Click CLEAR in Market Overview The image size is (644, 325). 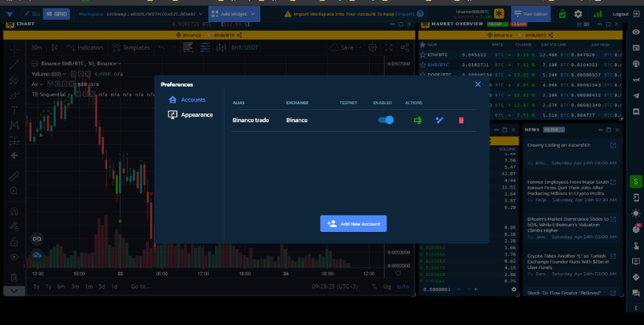[519, 24]
